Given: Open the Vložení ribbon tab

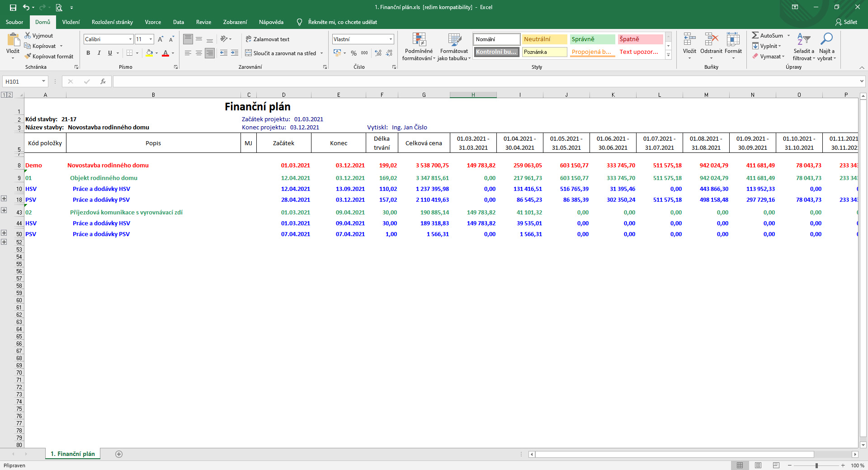Looking at the screenshot, I should coord(71,22).
